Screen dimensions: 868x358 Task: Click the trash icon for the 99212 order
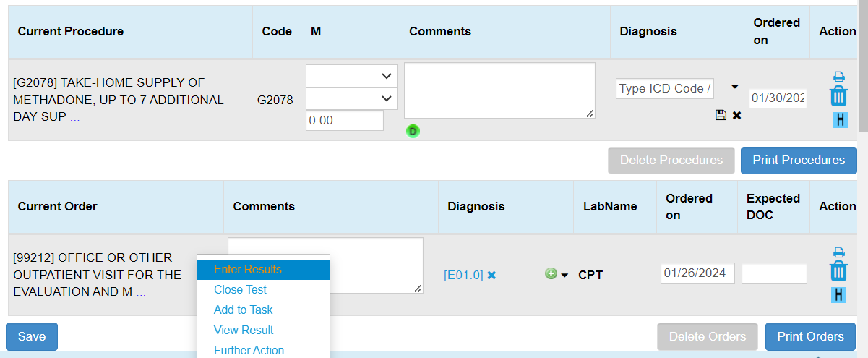click(x=838, y=272)
